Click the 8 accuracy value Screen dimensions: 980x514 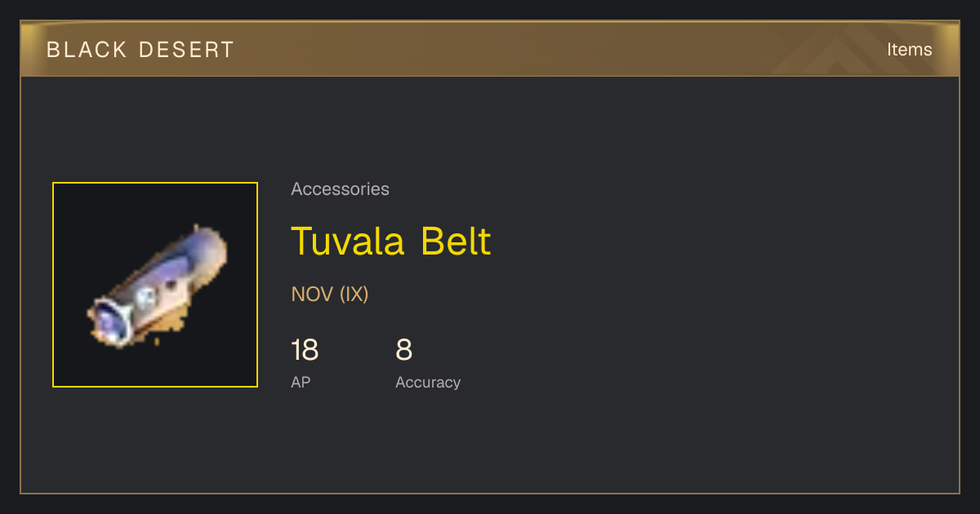(404, 351)
